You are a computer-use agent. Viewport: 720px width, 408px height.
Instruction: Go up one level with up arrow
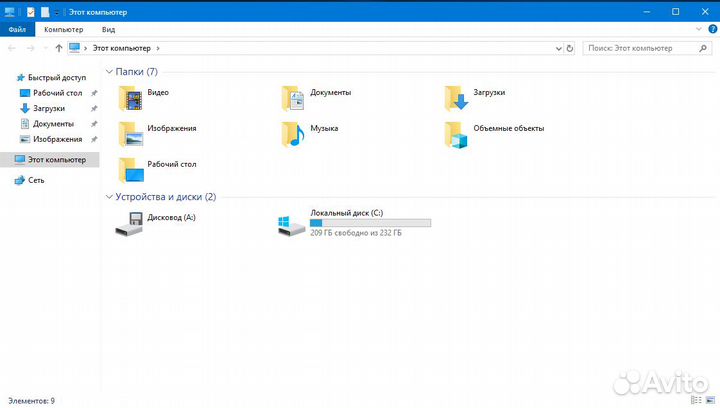coord(58,48)
